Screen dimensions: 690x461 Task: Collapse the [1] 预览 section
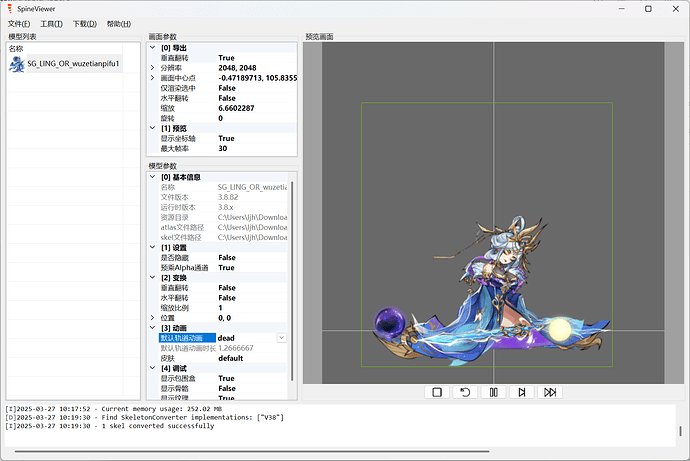[x=153, y=128]
